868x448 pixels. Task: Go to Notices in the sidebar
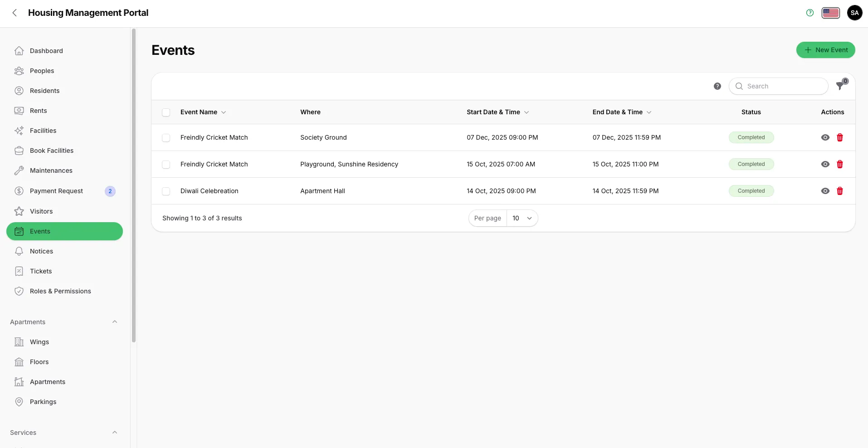[41, 251]
